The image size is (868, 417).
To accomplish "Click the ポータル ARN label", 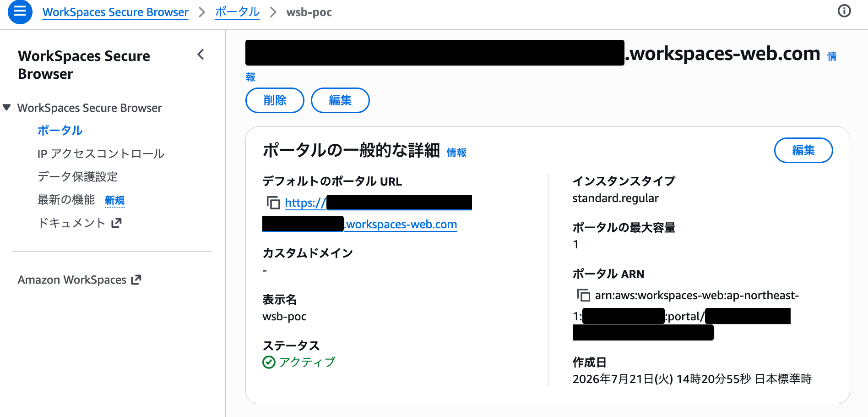I will 608,274.
